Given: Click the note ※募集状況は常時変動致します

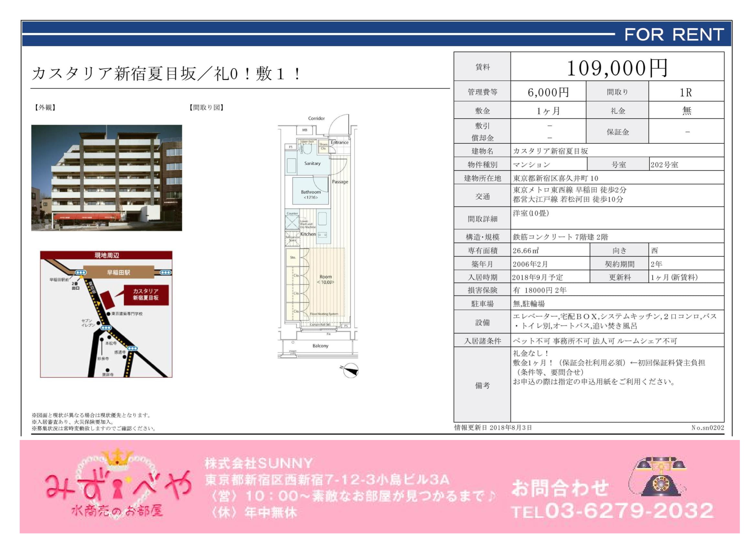Looking at the screenshot, I should (94, 428).
